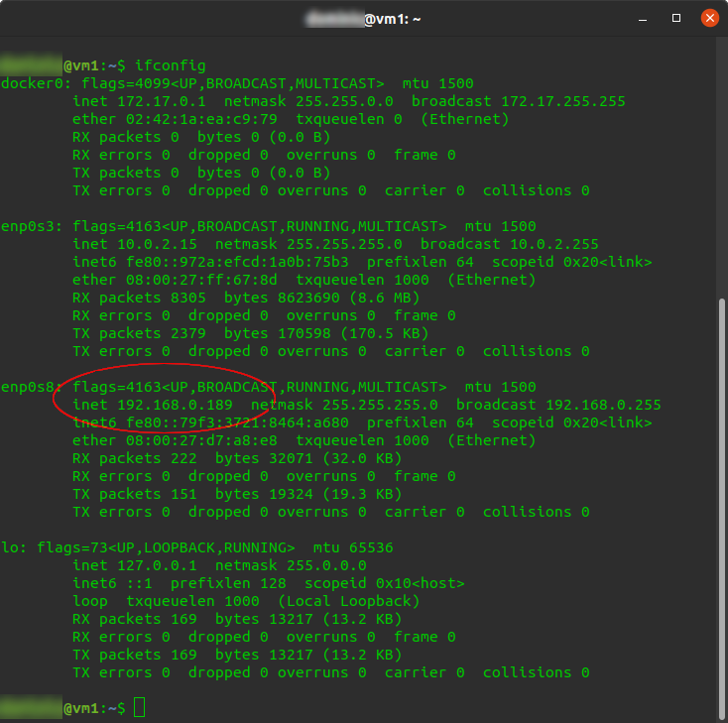Click MAC address '08:00:27:ff:67:8d'
Image resolution: width=728 pixels, height=723 pixels.
201,280
